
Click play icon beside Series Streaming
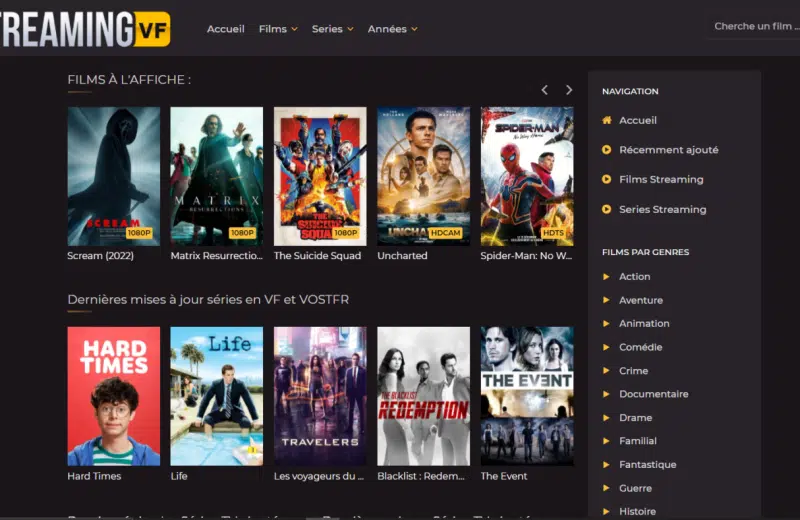[x=607, y=209]
